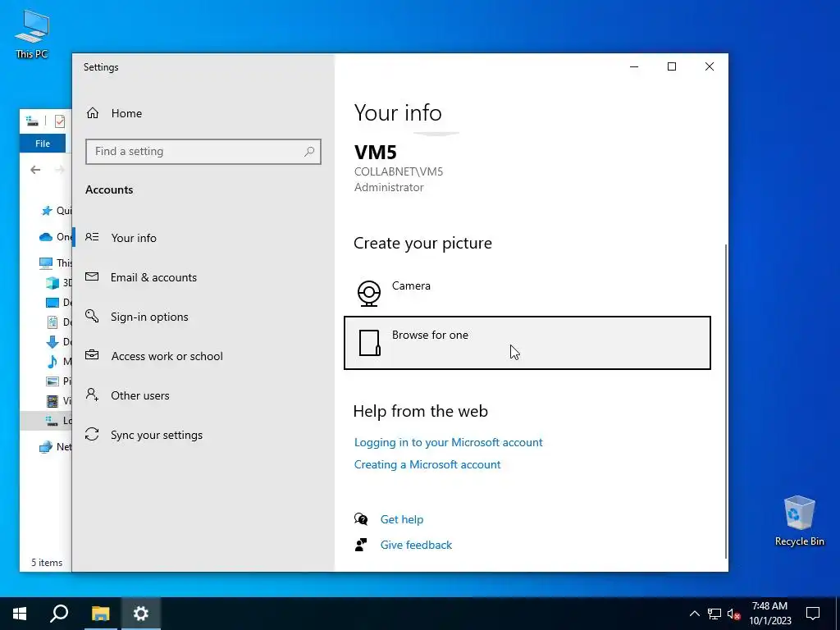
Task: Click the Get help chat icon
Action: coord(361,519)
